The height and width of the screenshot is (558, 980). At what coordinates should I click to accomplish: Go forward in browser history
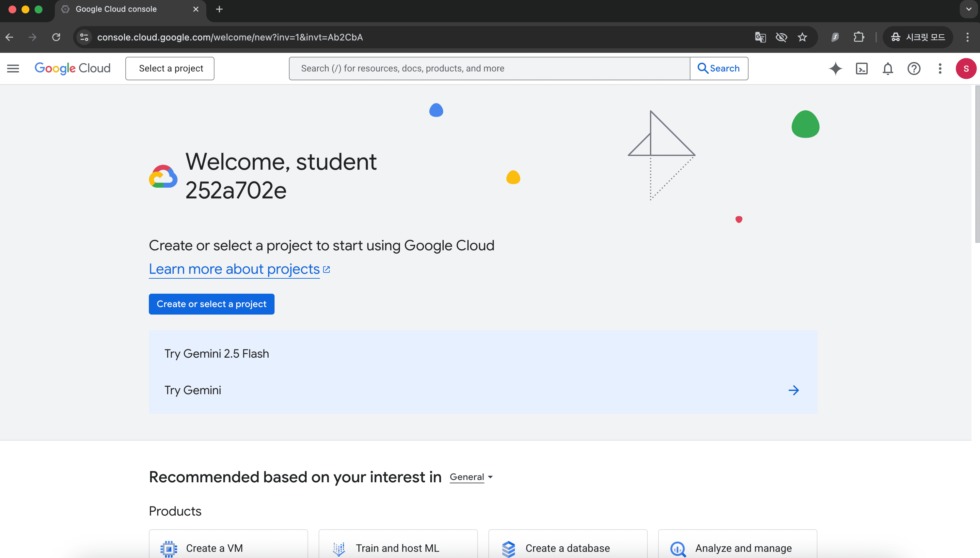(x=33, y=37)
